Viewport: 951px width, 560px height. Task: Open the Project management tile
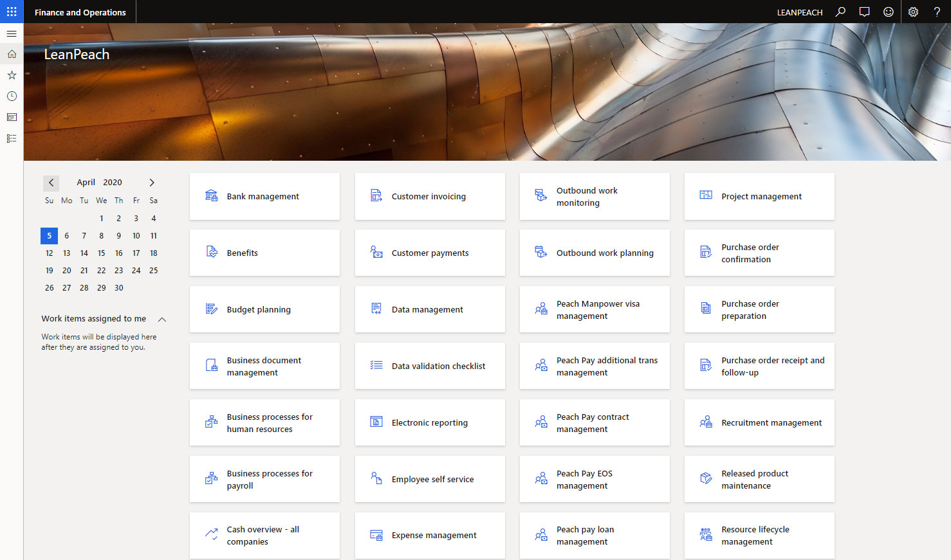tap(759, 197)
